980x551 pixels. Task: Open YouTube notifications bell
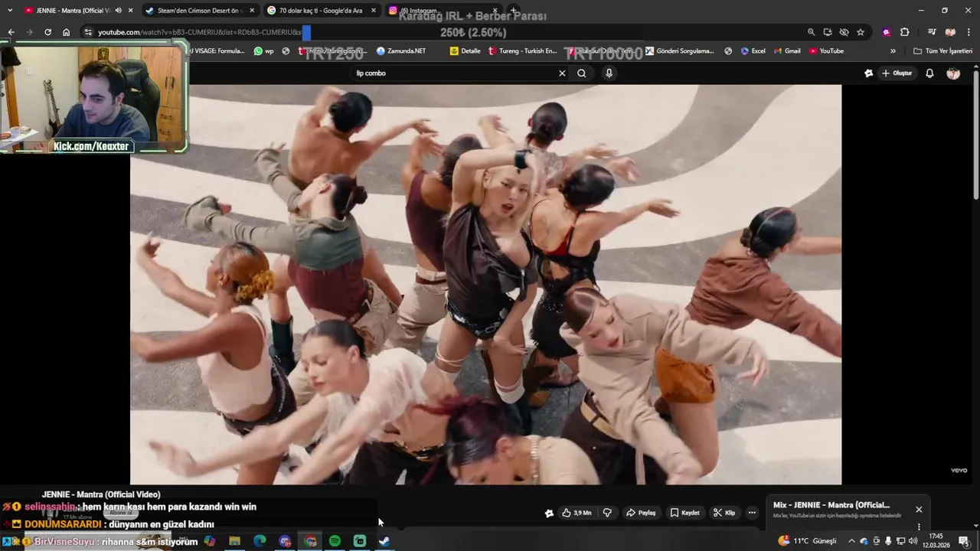(x=929, y=73)
